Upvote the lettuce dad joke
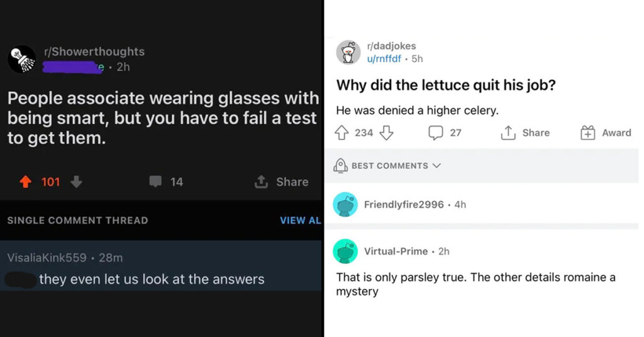 [x=341, y=133]
